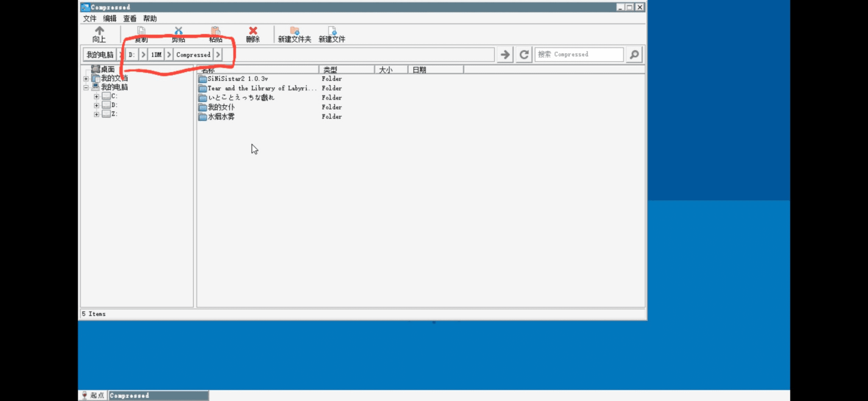868x401 pixels.
Task: Expand the Z: drive tree node
Action: point(97,114)
